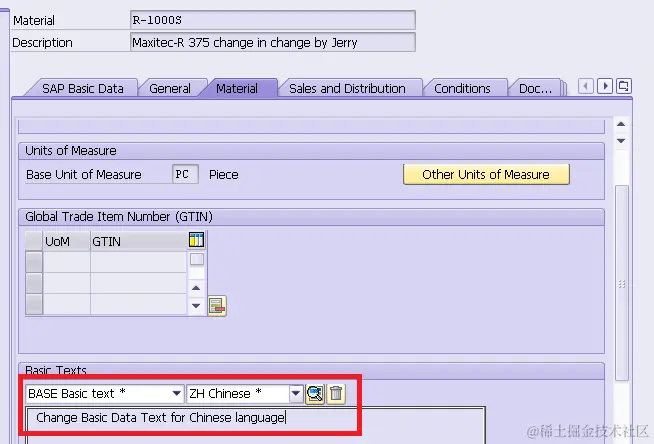The height and width of the screenshot is (444, 654).
Task: Open the Sales and Distribution tab
Action: click(x=347, y=88)
